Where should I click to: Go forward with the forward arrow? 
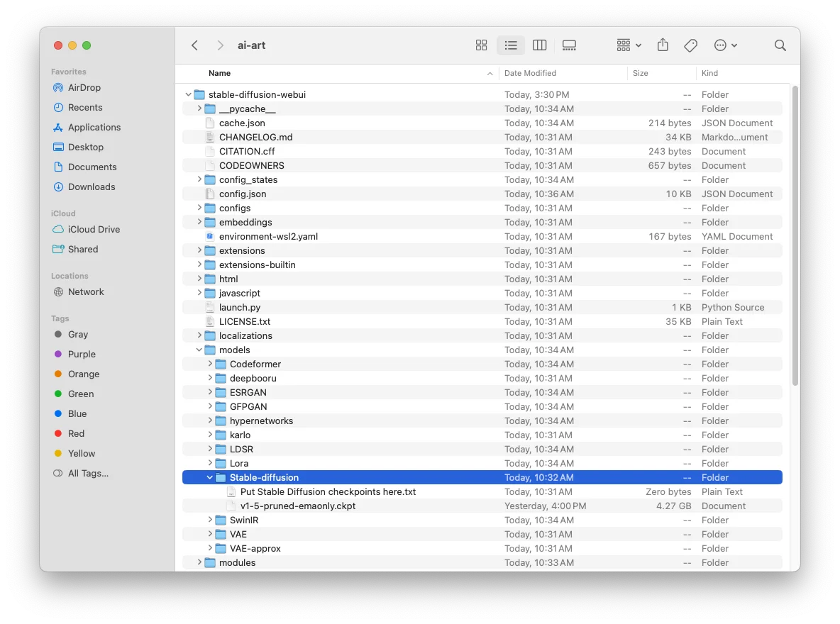coord(220,45)
